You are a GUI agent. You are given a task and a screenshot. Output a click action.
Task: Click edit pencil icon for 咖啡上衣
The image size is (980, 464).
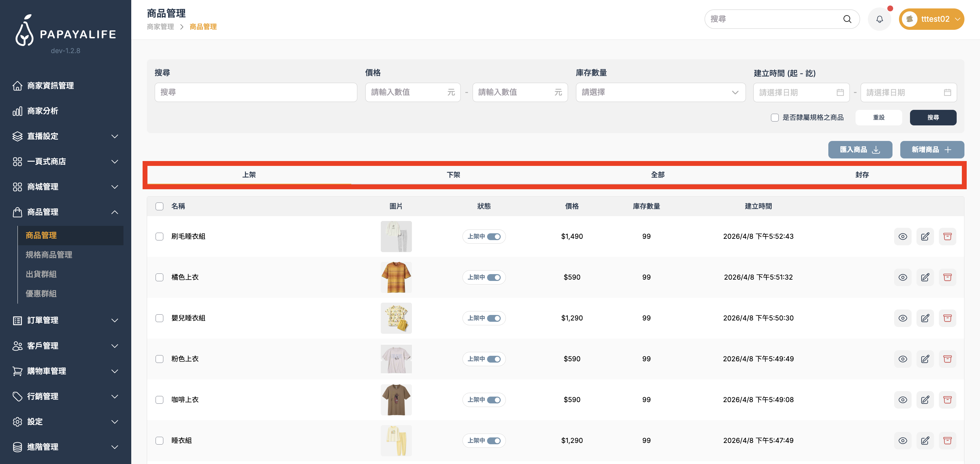pos(925,400)
